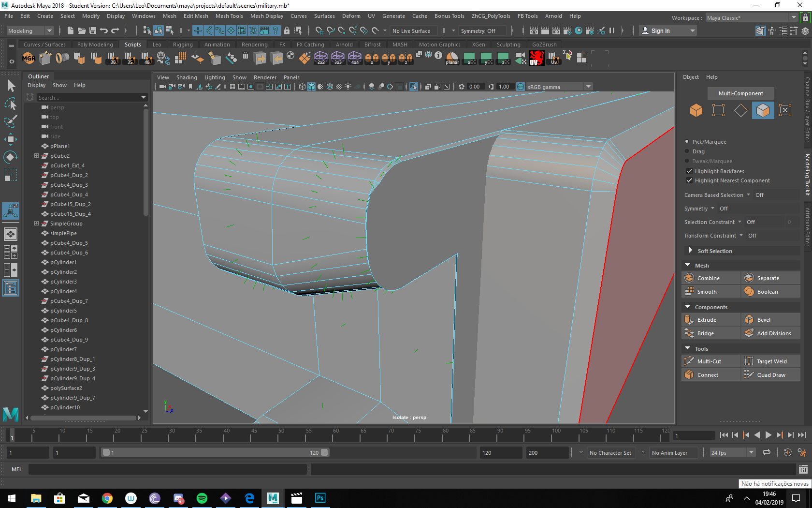812x508 pixels.
Task: Toggle the Highlight Backfaces checkbox
Action: tap(690, 171)
